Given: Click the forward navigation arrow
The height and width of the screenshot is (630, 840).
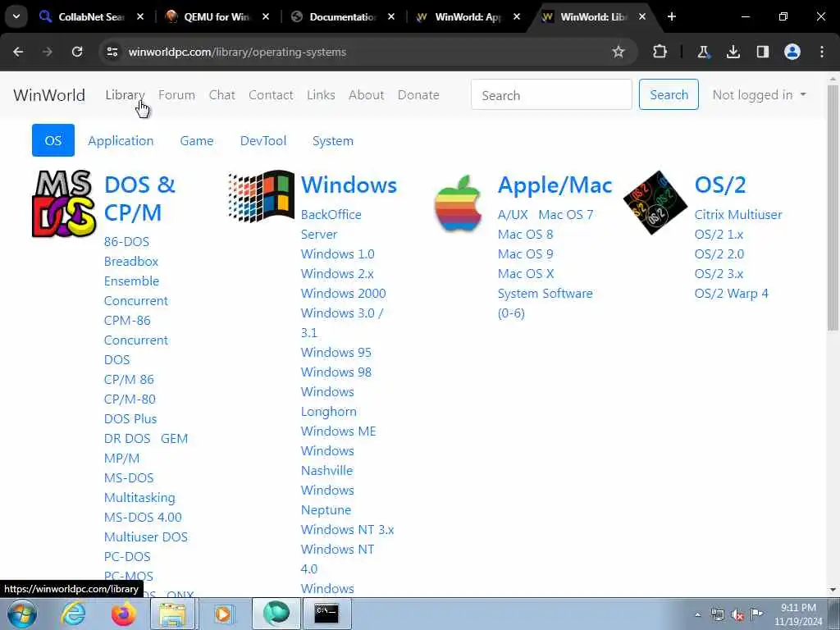Looking at the screenshot, I should [x=48, y=52].
